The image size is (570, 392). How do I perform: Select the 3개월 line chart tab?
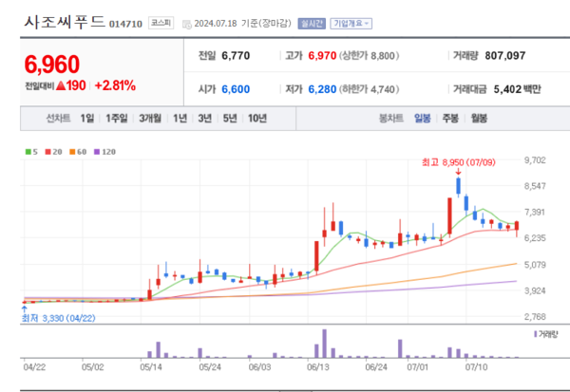pos(150,118)
